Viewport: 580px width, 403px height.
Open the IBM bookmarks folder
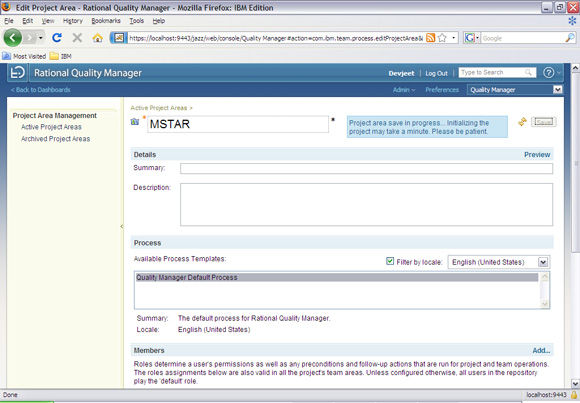coord(61,56)
